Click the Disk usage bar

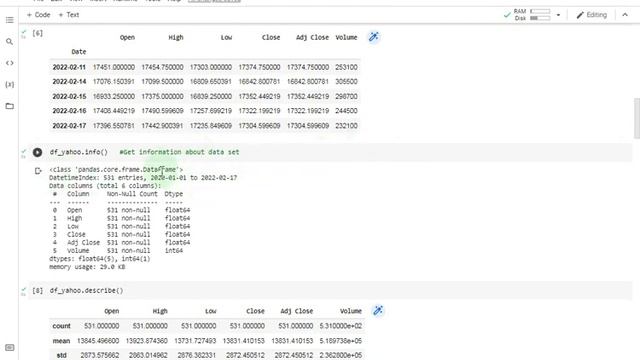540,18
